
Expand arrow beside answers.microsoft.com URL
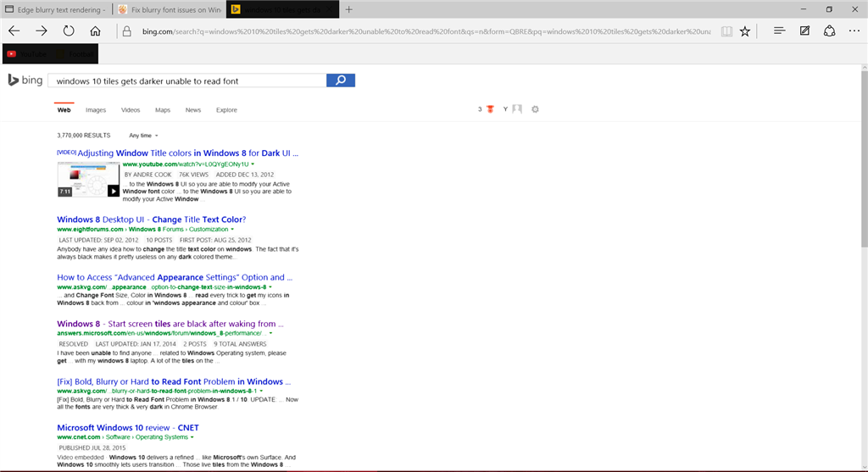tap(270, 333)
